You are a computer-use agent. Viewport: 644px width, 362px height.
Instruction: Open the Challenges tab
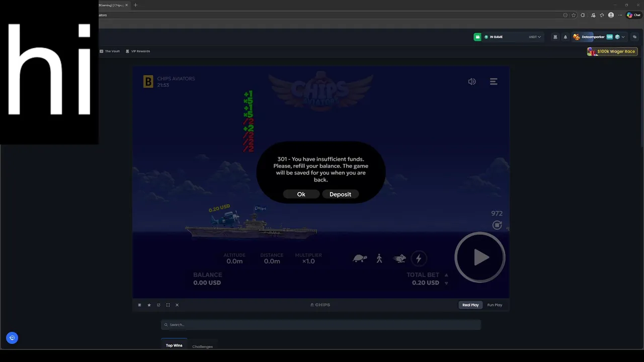[x=202, y=346]
